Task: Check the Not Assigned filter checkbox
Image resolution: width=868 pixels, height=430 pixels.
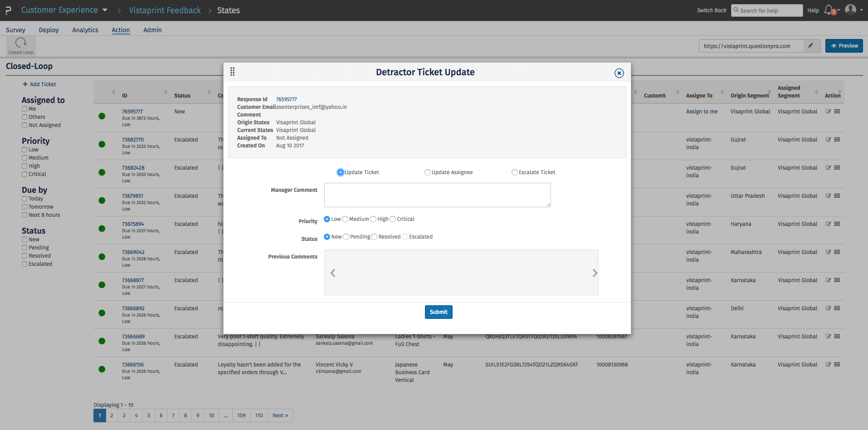Action: [x=24, y=125]
